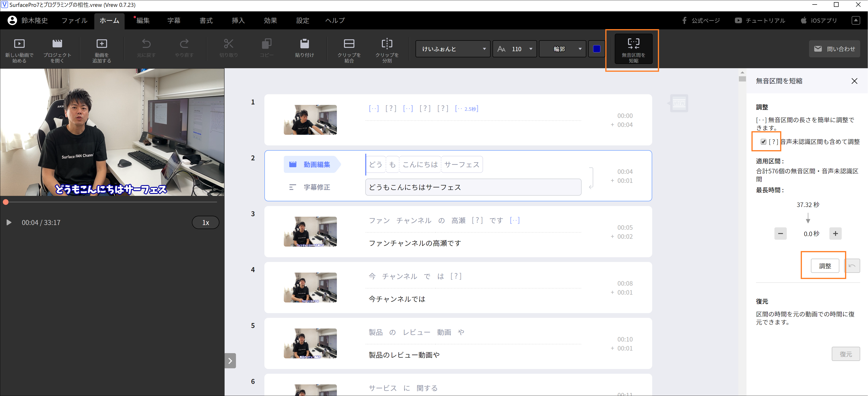Click the 調整 button
868x396 pixels.
pos(825,266)
